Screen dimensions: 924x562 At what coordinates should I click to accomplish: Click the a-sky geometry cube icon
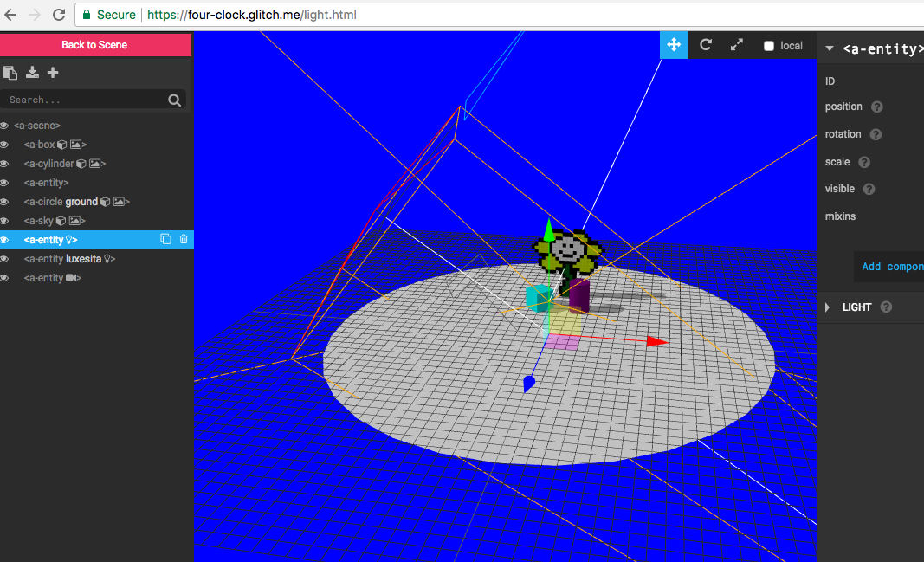pyautogui.click(x=61, y=220)
